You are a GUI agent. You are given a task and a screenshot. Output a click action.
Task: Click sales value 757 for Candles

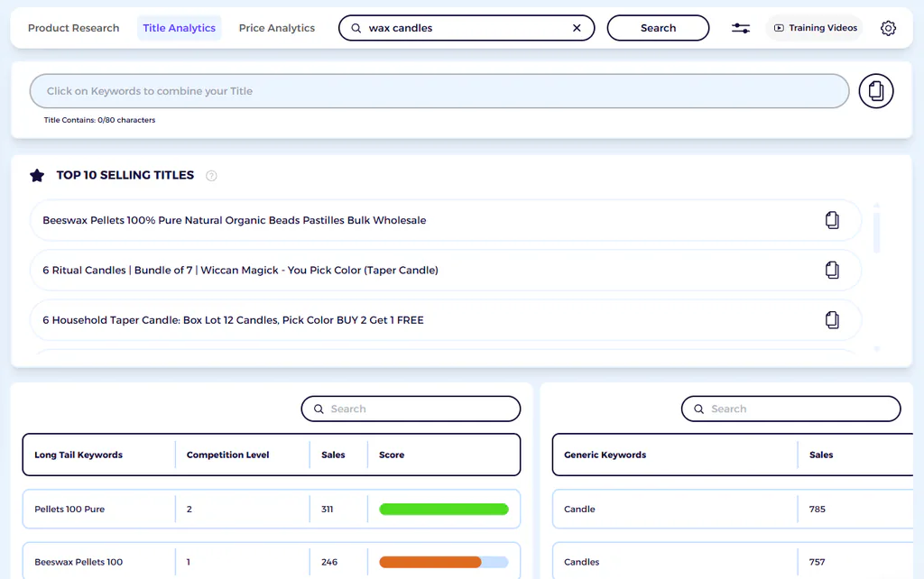[818, 562]
